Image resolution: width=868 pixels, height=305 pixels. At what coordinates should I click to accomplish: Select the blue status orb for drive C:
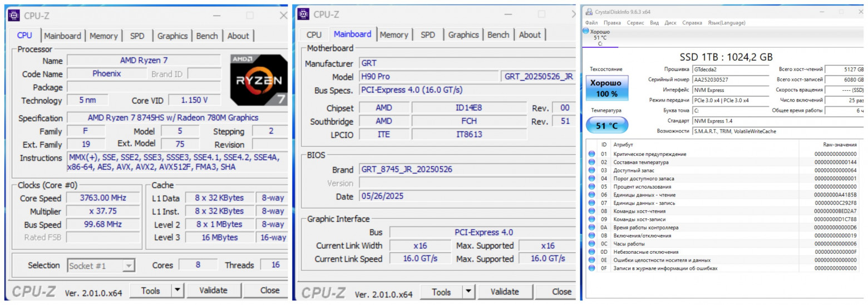pos(585,31)
